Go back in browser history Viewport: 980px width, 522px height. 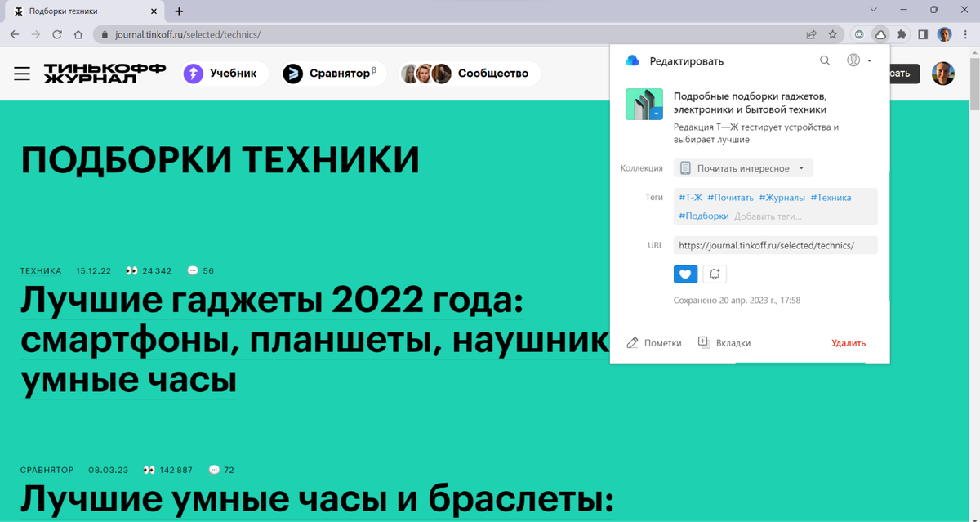point(15,34)
